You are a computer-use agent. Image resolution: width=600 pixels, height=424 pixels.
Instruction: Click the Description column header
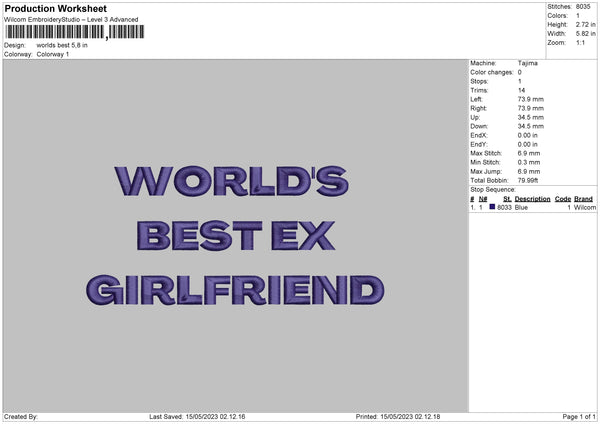coord(532,199)
